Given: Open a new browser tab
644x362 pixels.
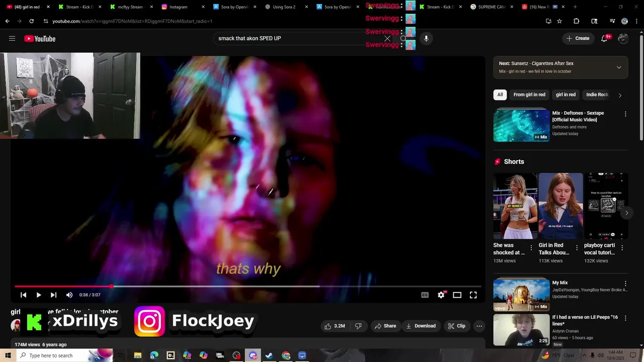Looking at the screenshot, I should 575,7.
